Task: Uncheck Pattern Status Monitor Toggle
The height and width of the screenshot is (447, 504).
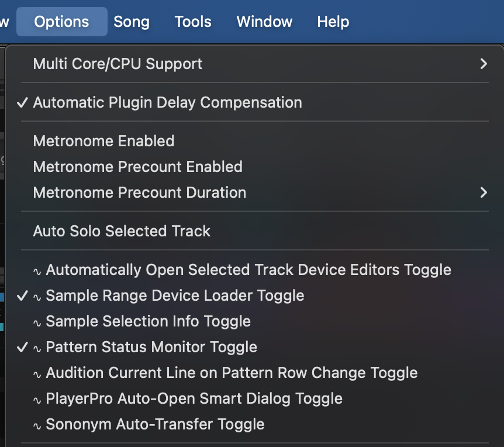Action: pos(151,347)
